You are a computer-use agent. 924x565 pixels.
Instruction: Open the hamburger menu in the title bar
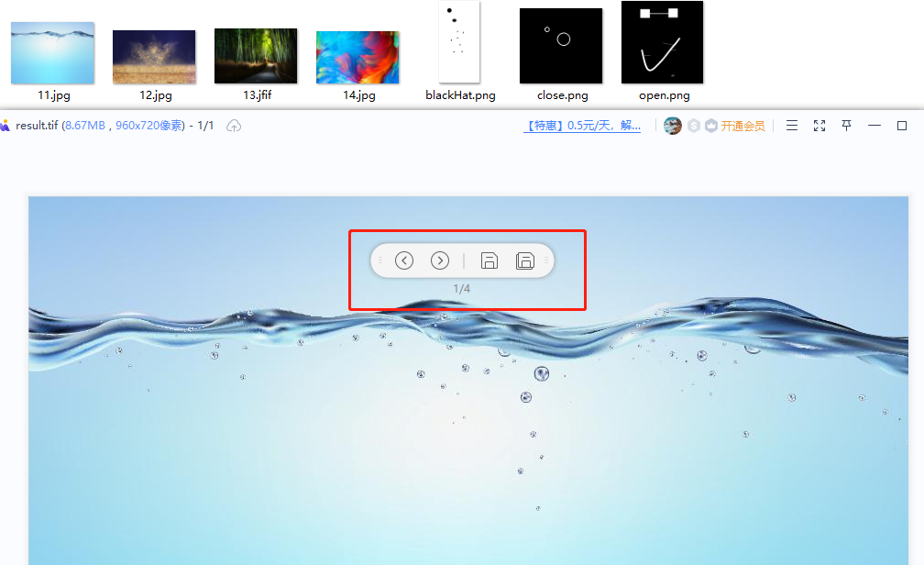(791, 125)
